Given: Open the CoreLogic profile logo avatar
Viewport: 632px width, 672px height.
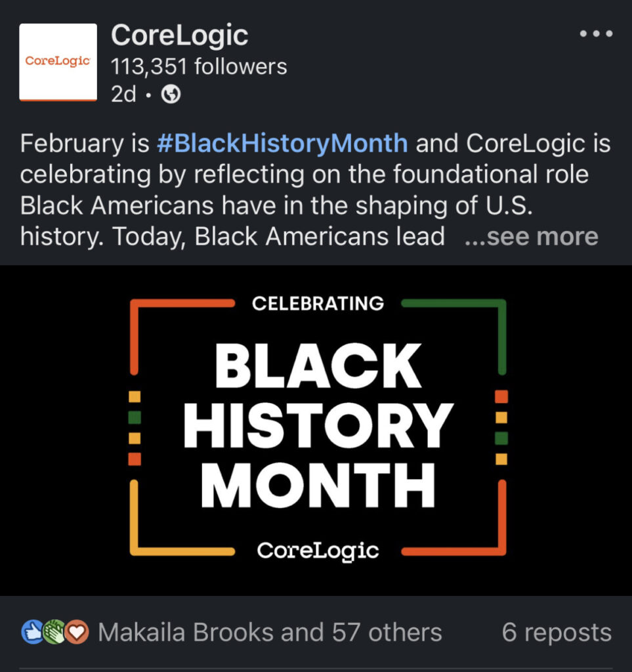Looking at the screenshot, I should click(x=58, y=62).
